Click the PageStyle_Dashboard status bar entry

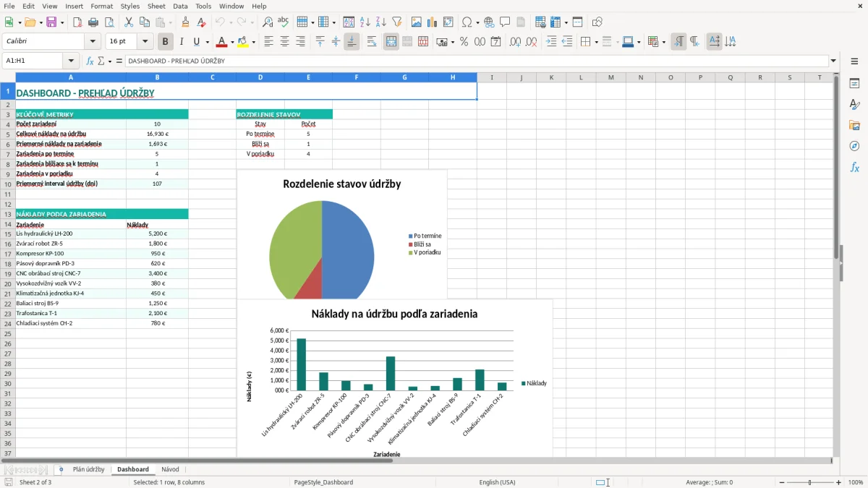coord(323,482)
